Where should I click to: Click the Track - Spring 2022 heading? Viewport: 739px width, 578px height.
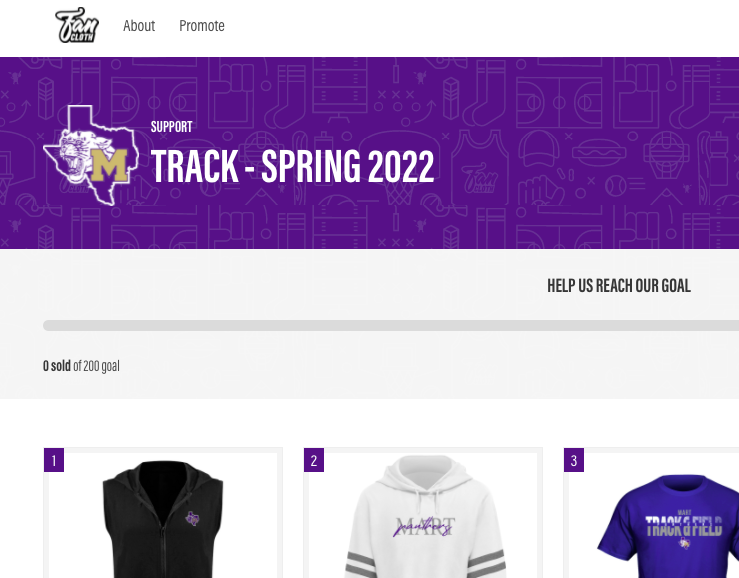(x=292, y=166)
